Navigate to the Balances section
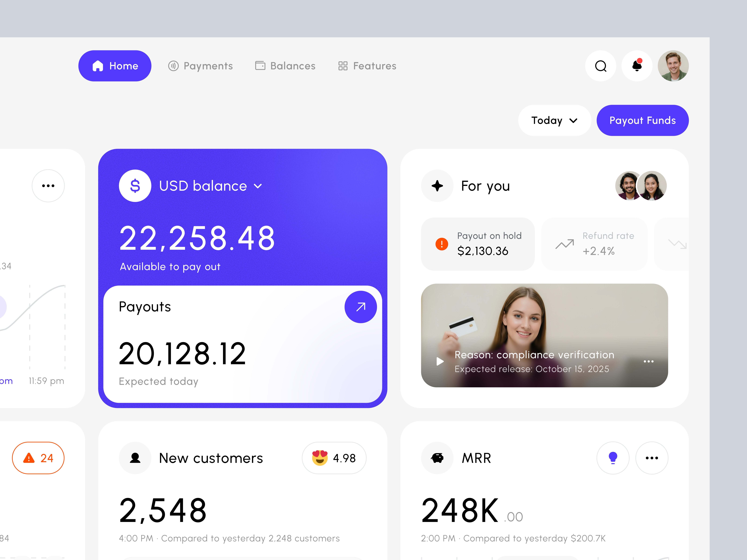The width and height of the screenshot is (747, 560). (x=285, y=66)
